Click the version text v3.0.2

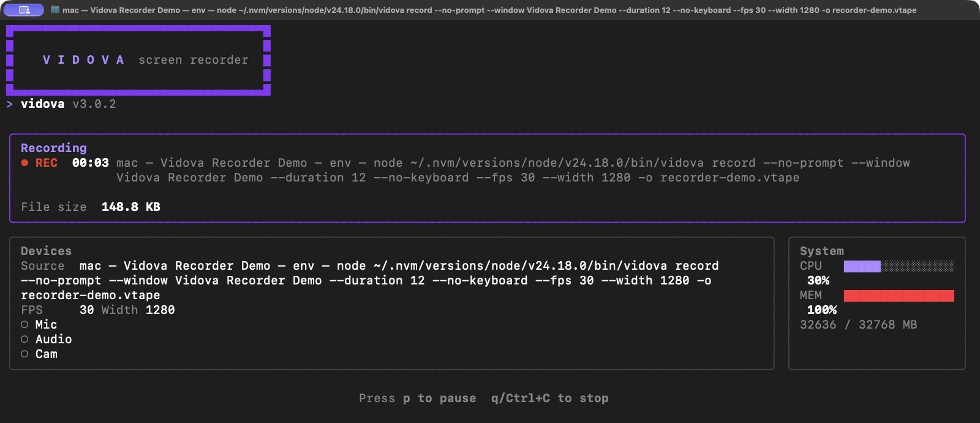pyautogui.click(x=94, y=104)
